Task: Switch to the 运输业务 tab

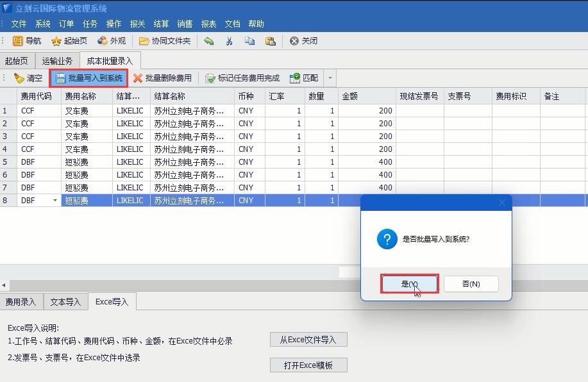Action: 57,61
